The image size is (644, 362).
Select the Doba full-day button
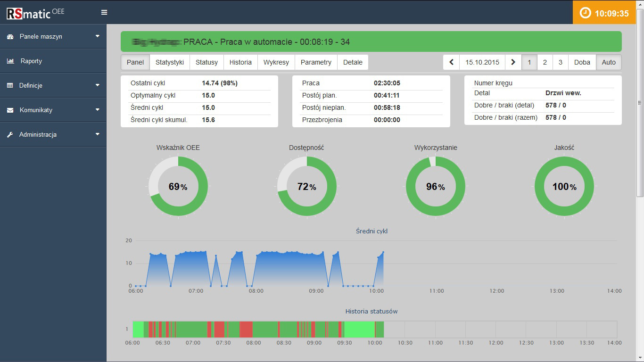(x=582, y=62)
